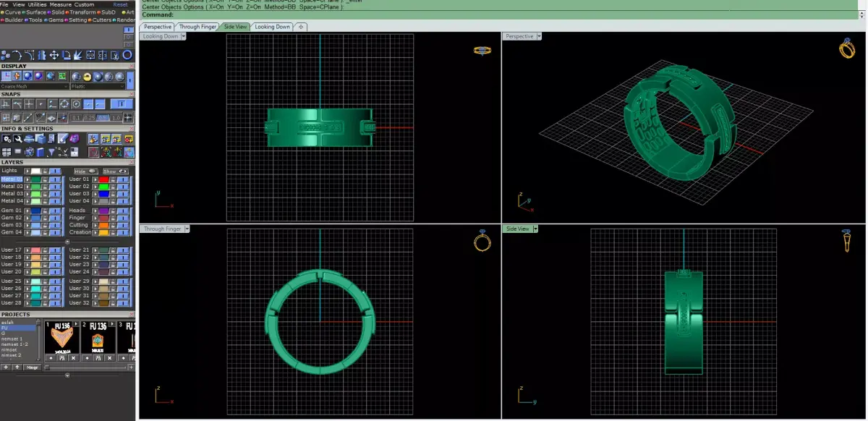
Task: Open the Cutters menu
Action: [x=100, y=20]
